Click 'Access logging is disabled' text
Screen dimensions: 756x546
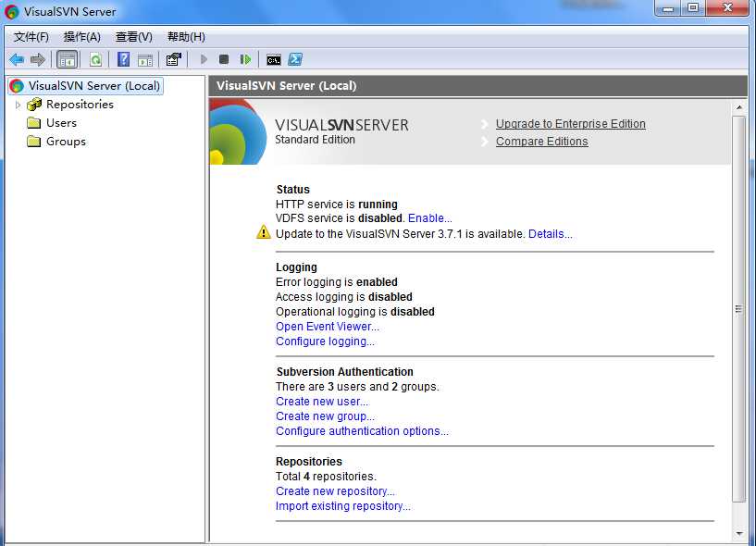point(344,297)
